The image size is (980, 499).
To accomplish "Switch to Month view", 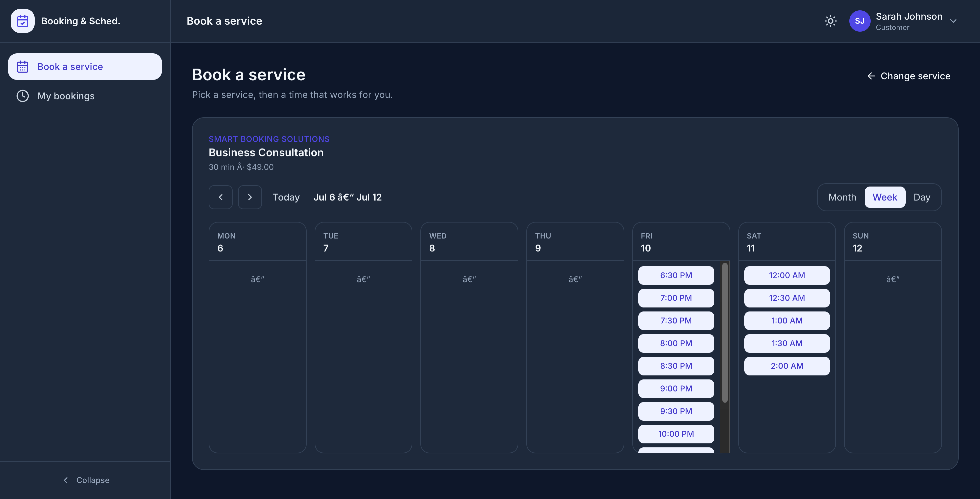I will (842, 197).
